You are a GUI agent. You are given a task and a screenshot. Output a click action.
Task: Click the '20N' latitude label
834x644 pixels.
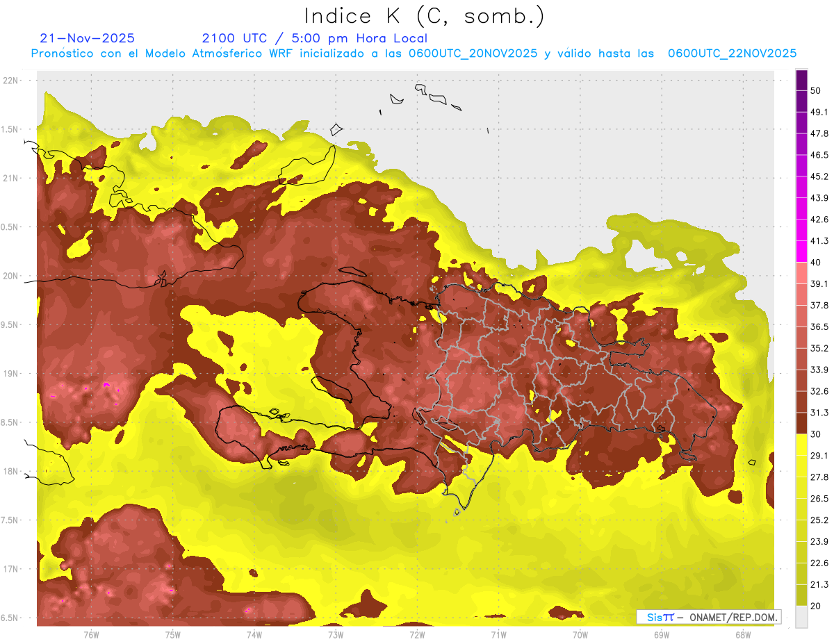[10, 276]
